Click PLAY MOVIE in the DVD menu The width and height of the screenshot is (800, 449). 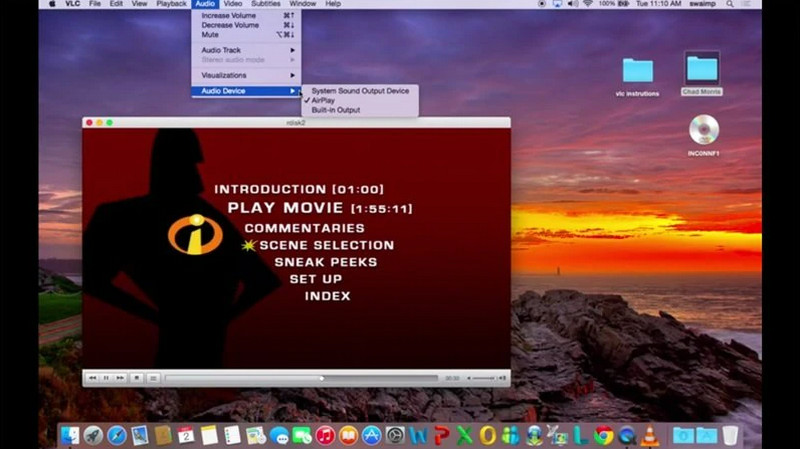(320, 208)
